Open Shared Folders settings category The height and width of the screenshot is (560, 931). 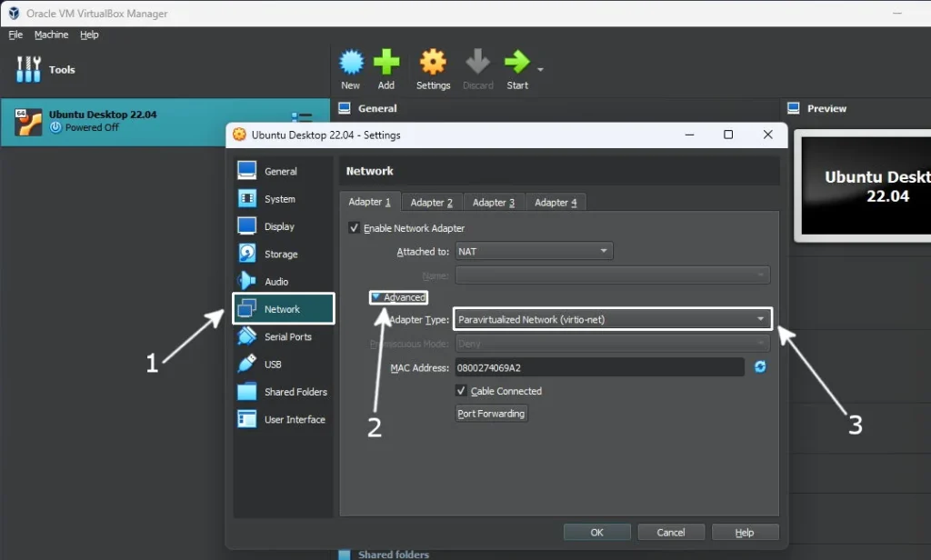point(284,392)
